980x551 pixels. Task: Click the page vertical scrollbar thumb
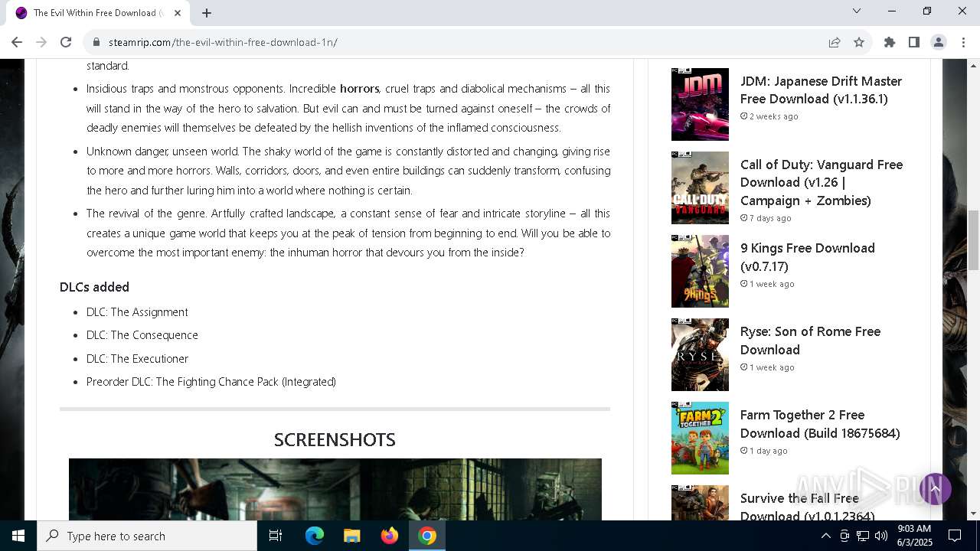[x=973, y=240]
